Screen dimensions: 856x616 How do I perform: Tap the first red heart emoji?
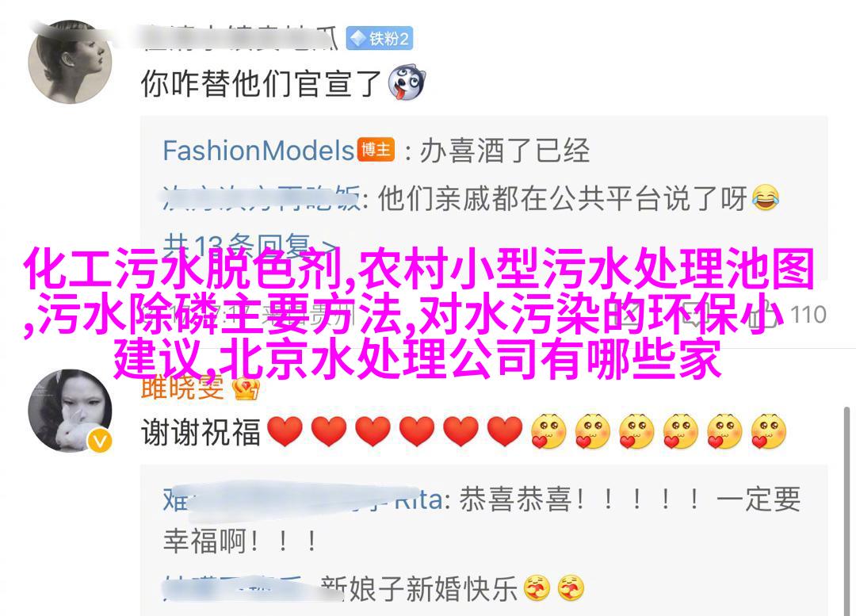pos(285,431)
